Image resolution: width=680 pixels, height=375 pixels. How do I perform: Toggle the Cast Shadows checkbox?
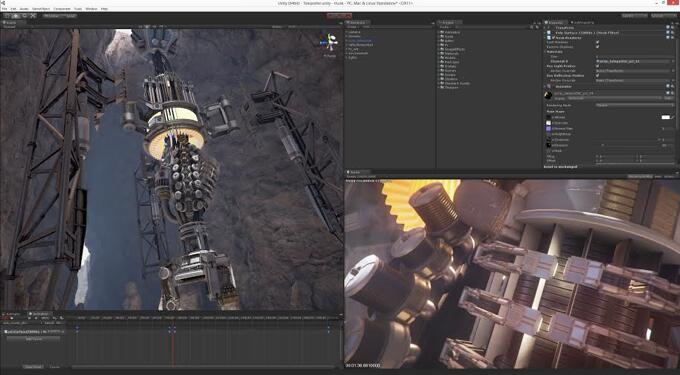[597, 42]
